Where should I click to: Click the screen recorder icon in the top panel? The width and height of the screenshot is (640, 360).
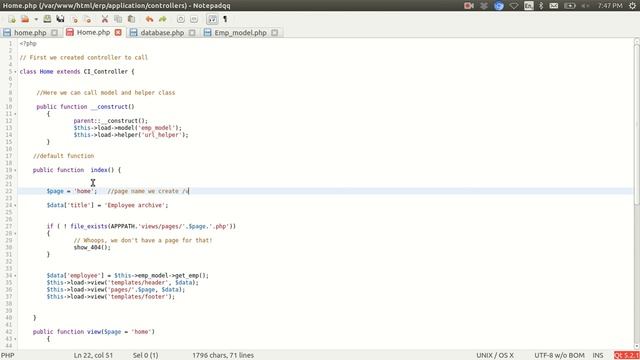(469, 6)
